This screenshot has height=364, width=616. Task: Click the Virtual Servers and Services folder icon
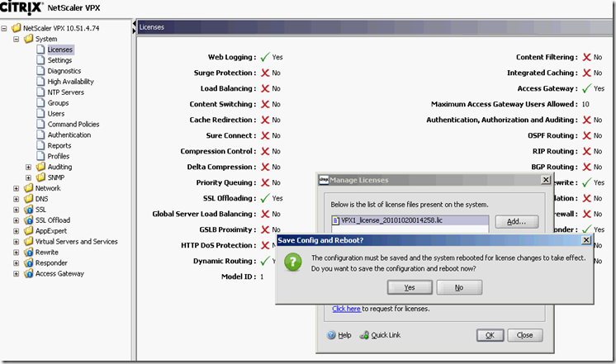(x=28, y=241)
